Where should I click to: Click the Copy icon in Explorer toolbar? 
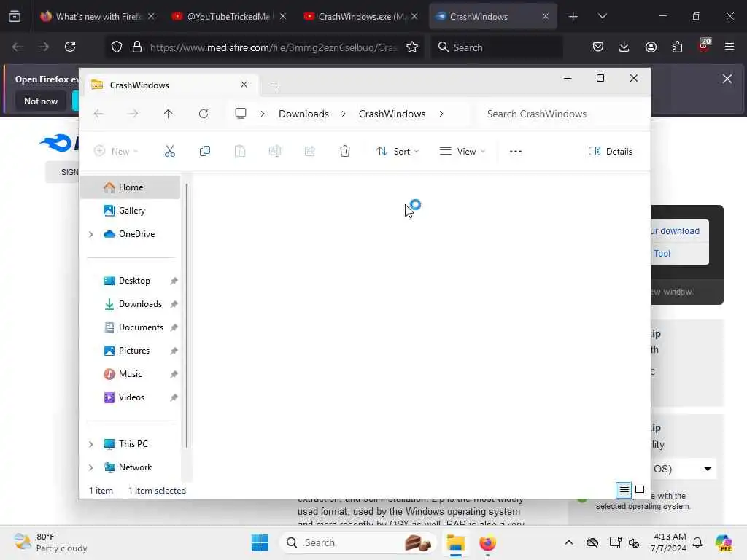tap(205, 152)
